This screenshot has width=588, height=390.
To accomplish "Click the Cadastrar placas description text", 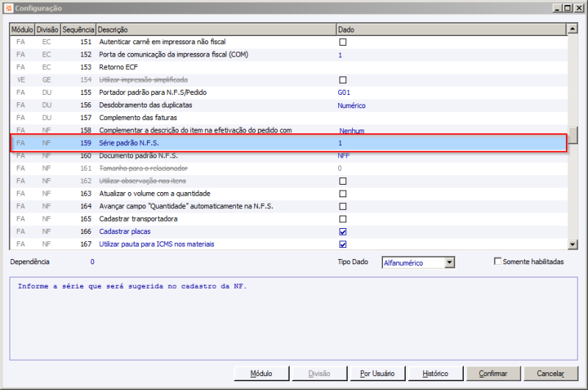I will (124, 232).
